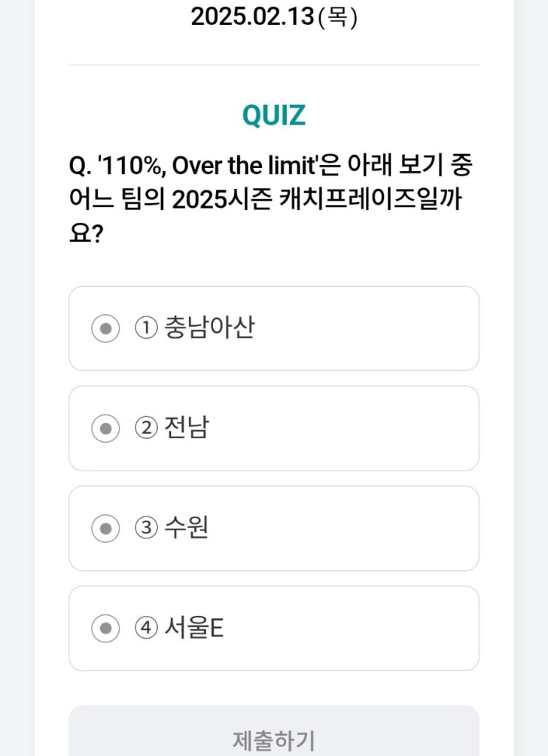Select the radio button for 충남아산

[x=105, y=328]
